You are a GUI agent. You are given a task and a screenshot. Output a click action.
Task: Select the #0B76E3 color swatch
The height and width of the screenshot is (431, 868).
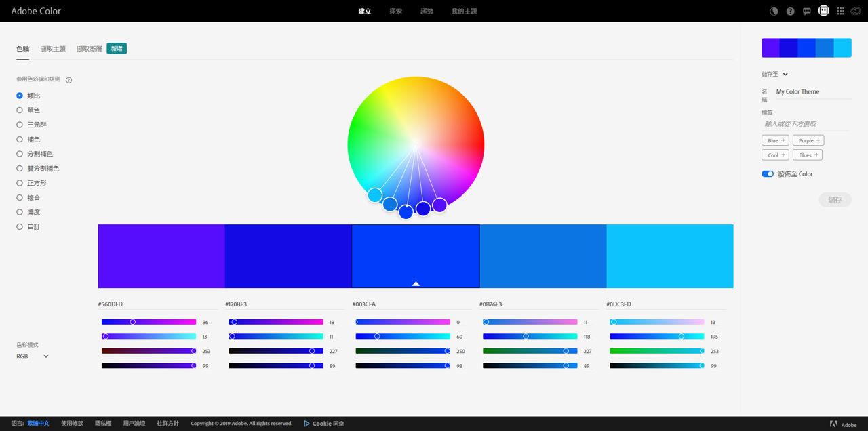pos(543,256)
